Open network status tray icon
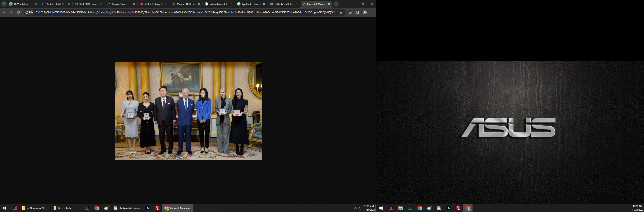644x212 pixels. pyautogui.click(x=360, y=208)
